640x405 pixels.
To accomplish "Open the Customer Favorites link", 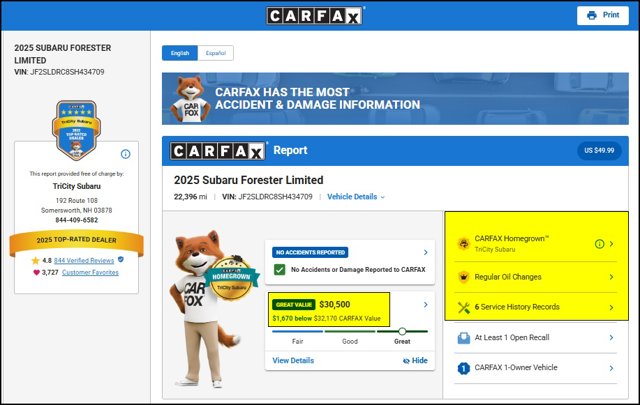I will point(90,272).
